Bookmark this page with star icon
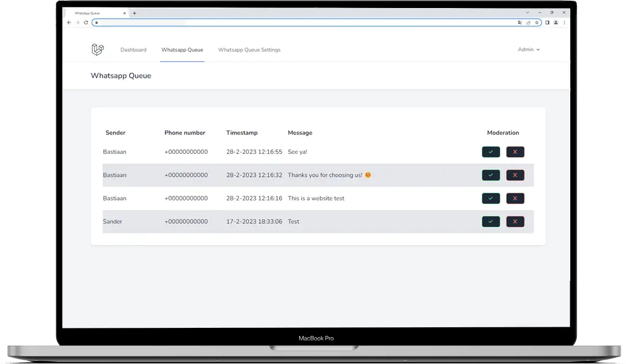 coord(537,22)
